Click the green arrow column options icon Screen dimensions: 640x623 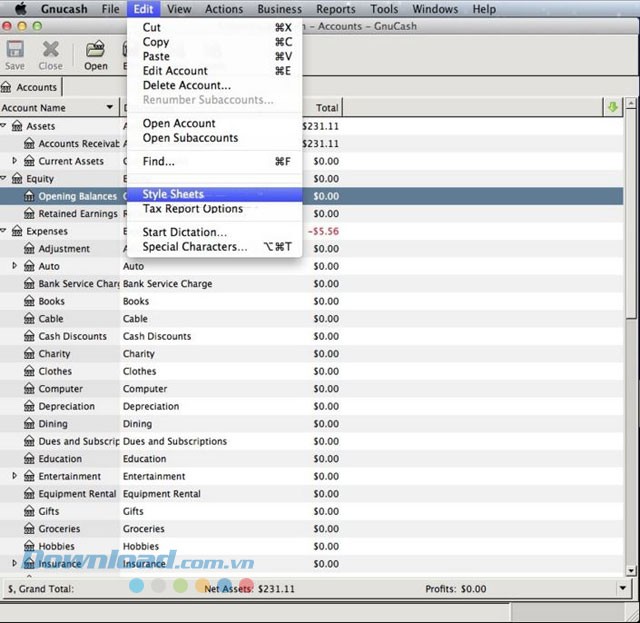[612, 107]
